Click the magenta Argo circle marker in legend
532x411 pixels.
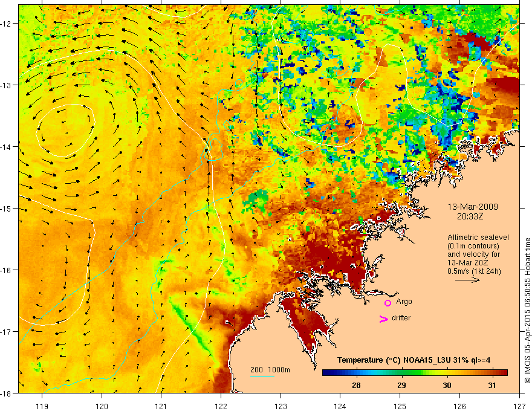[x=388, y=303]
